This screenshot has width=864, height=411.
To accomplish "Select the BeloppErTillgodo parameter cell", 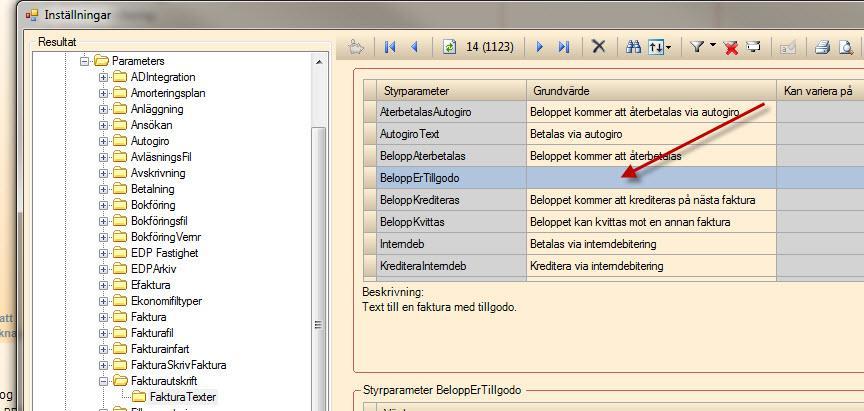I will point(451,178).
